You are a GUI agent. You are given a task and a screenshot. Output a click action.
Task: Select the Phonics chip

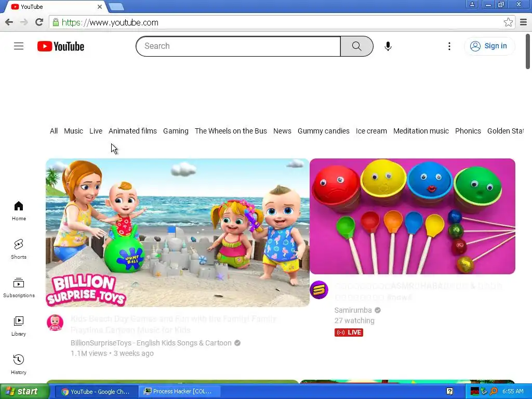(468, 131)
